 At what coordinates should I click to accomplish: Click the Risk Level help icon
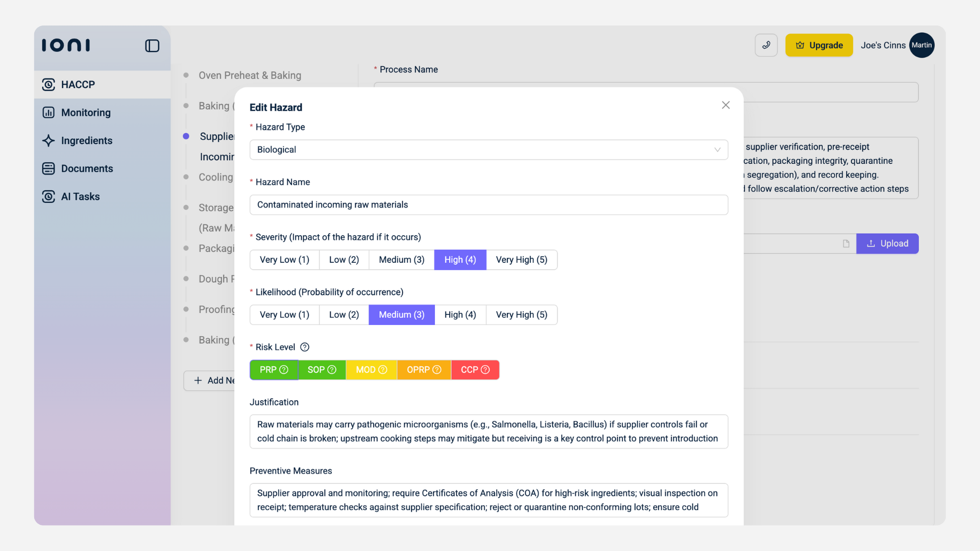(305, 347)
